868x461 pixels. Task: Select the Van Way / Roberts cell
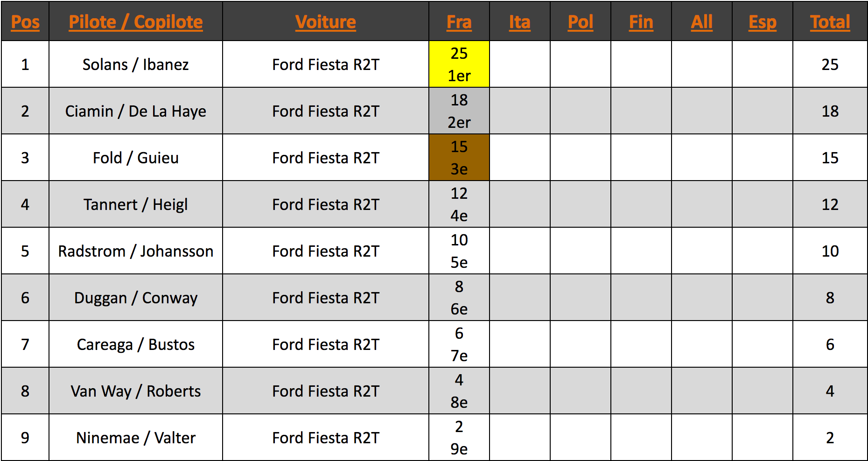click(x=136, y=391)
